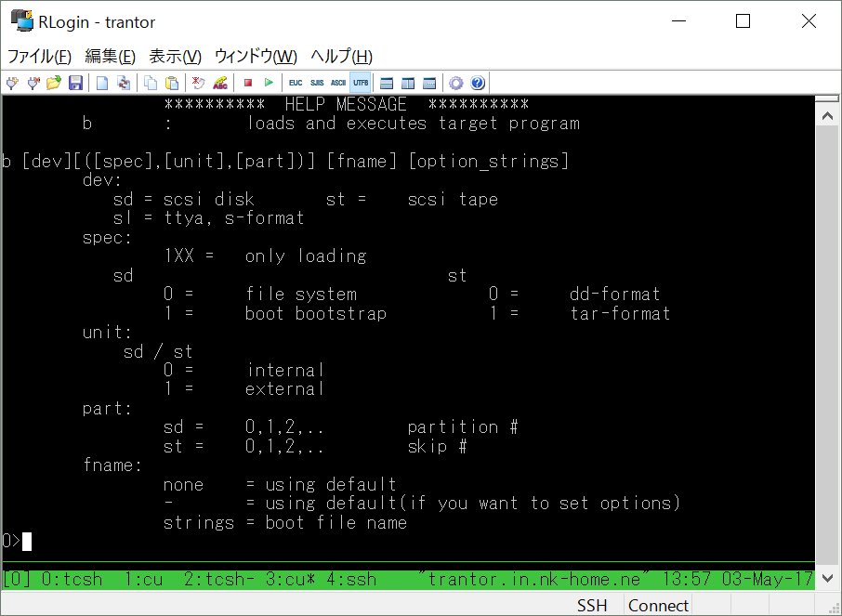Click the third window layout icon
Image resolution: width=842 pixels, height=616 pixels.
coord(429,83)
